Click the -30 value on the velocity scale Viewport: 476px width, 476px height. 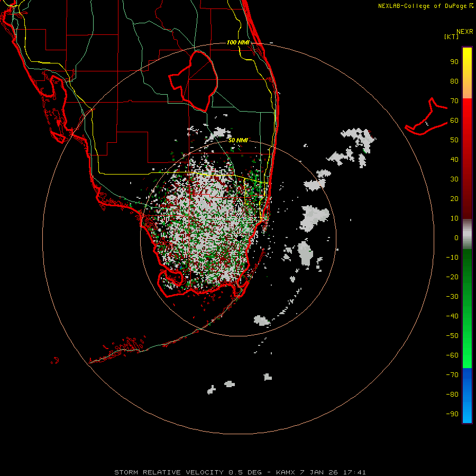pyautogui.click(x=452, y=297)
